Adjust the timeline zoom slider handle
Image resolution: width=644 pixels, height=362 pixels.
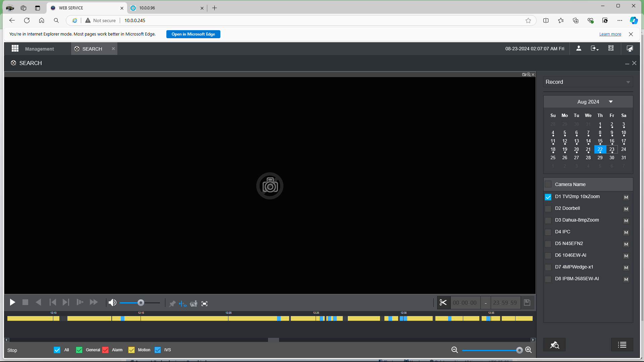tap(519, 350)
